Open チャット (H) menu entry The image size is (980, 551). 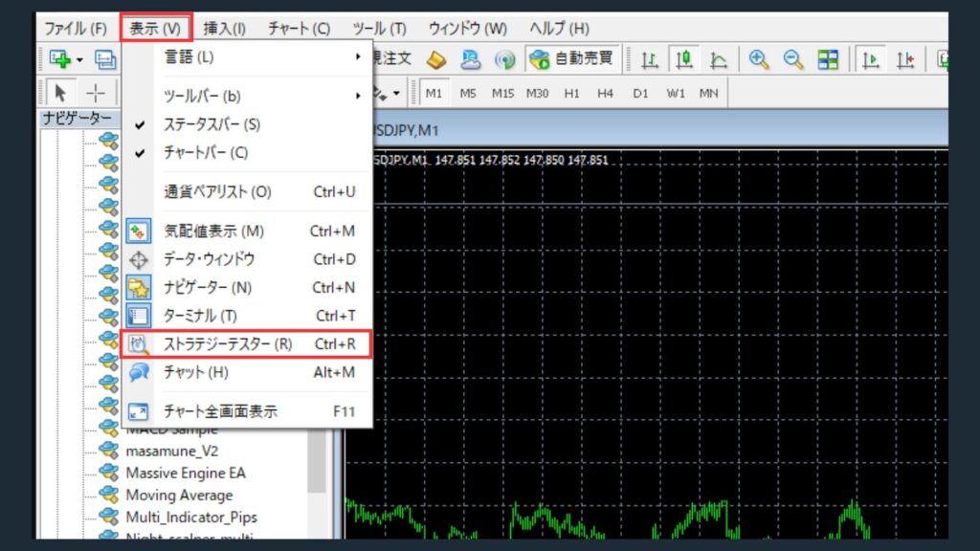pos(247,372)
